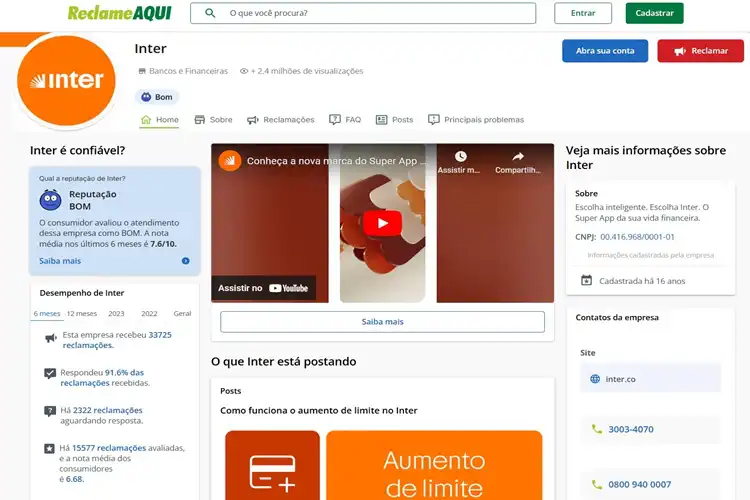
Task: Click the question icon beside 2322 reclamações
Action: point(50,411)
